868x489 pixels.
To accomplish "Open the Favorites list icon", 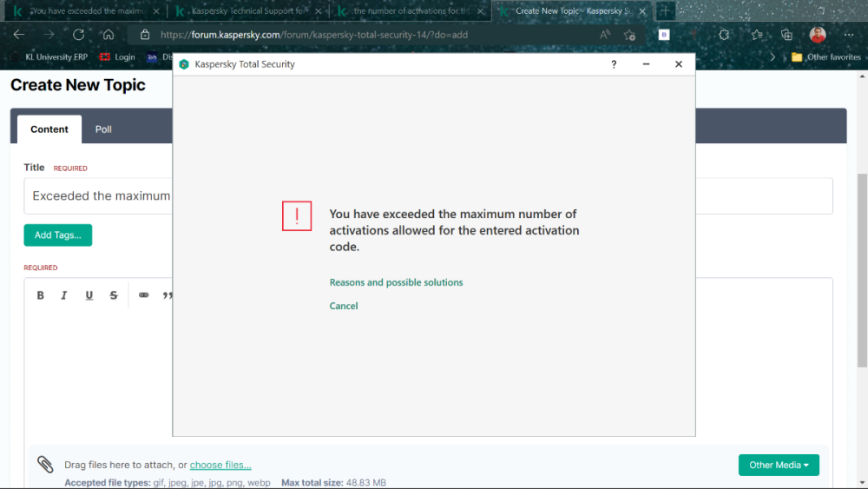I will 757,35.
